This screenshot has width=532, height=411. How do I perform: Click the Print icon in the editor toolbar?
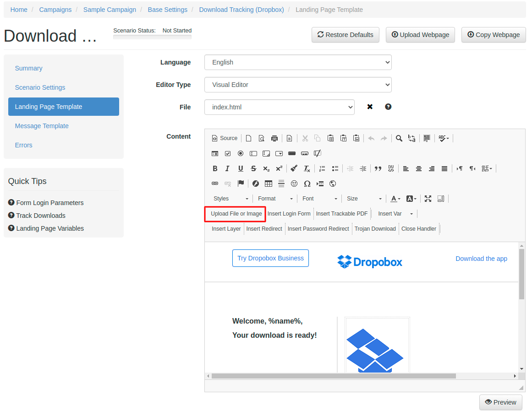(x=274, y=138)
